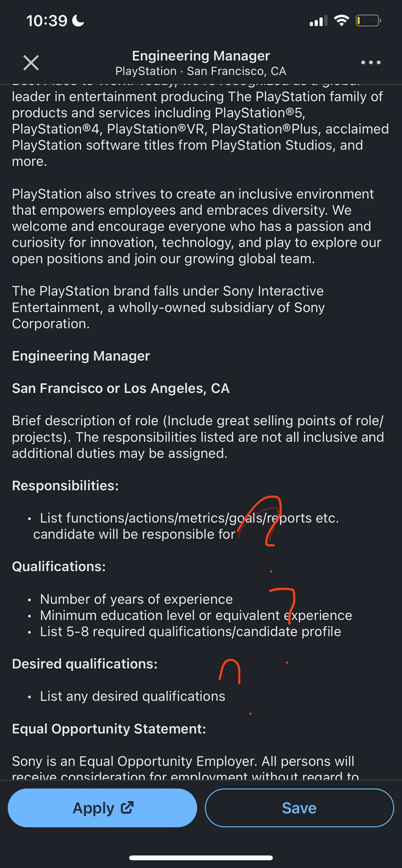Tap the 10:39 clock in status bar
Image resolution: width=402 pixels, height=868 pixels.
tap(47, 21)
